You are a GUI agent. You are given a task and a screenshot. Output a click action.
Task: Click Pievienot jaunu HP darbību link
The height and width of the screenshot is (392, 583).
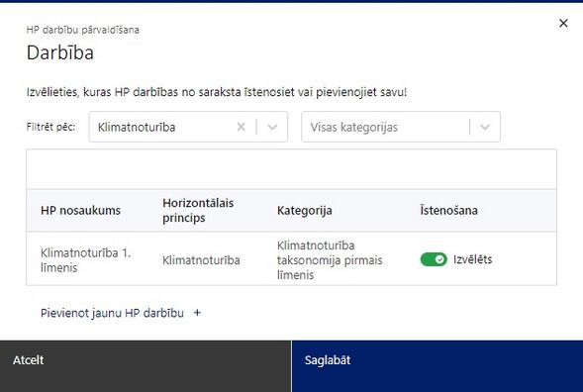tap(112, 313)
